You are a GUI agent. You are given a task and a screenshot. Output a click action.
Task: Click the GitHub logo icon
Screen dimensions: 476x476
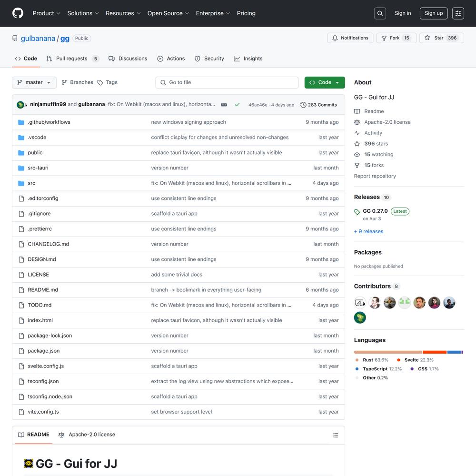coord(18,13)
